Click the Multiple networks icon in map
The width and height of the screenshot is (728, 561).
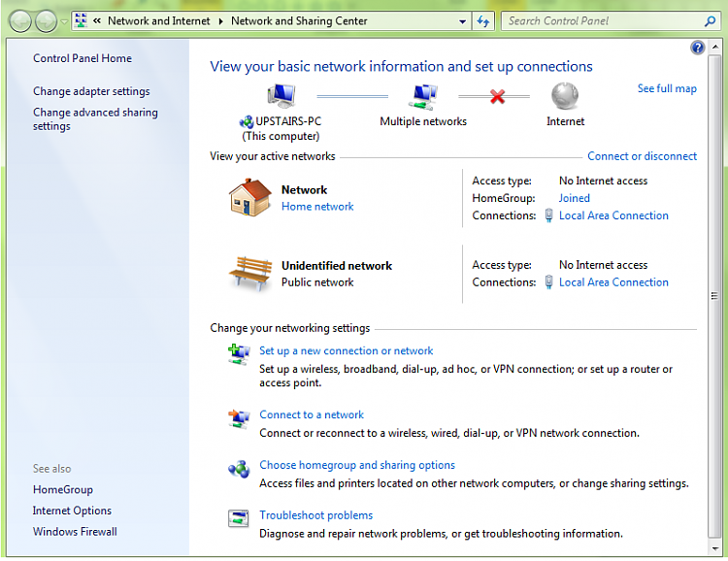click(x=423, y=97)
